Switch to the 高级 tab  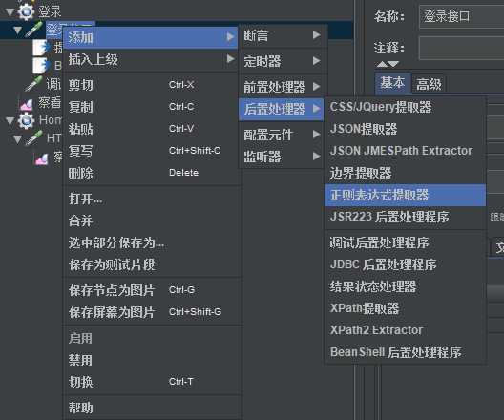pyautogui.click(x=429, y=84)
